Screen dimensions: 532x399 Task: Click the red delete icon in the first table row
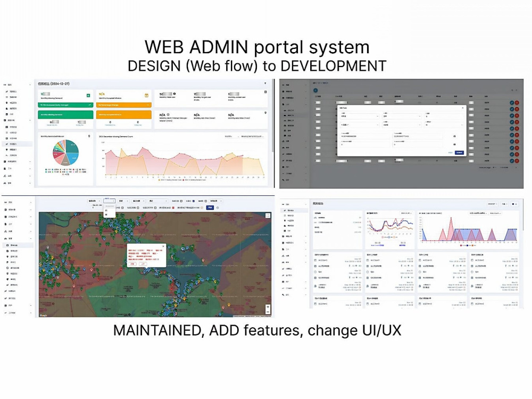(517, 103)
